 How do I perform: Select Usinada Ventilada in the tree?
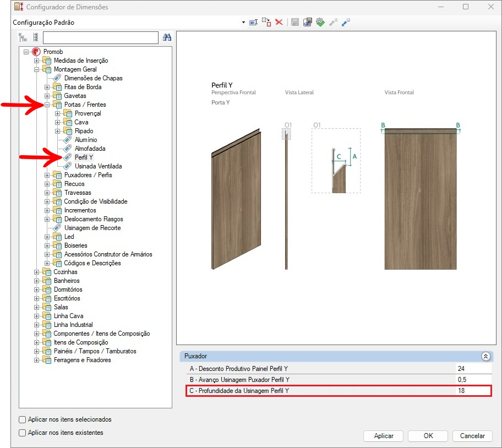pyautogui.click(x=98, y=166)
